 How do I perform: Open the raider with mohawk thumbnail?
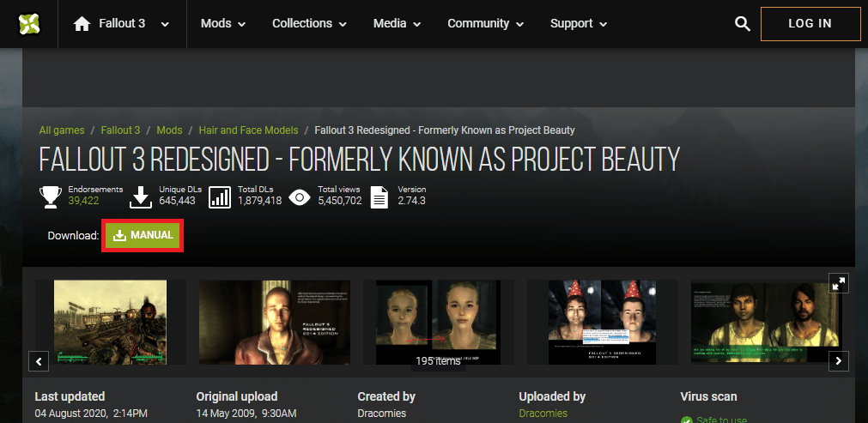pos(110,322)
